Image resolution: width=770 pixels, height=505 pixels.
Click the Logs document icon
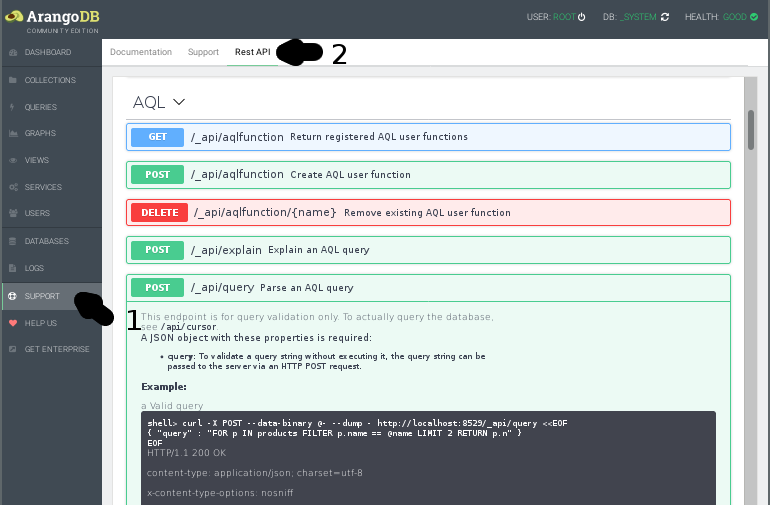(11, 268)
